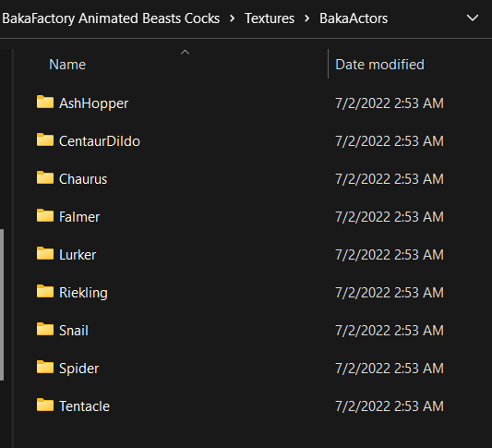This screenshot has height=448, width=492.
Task: Click the Riekling folder icon
Action: (x=45, y=291)
